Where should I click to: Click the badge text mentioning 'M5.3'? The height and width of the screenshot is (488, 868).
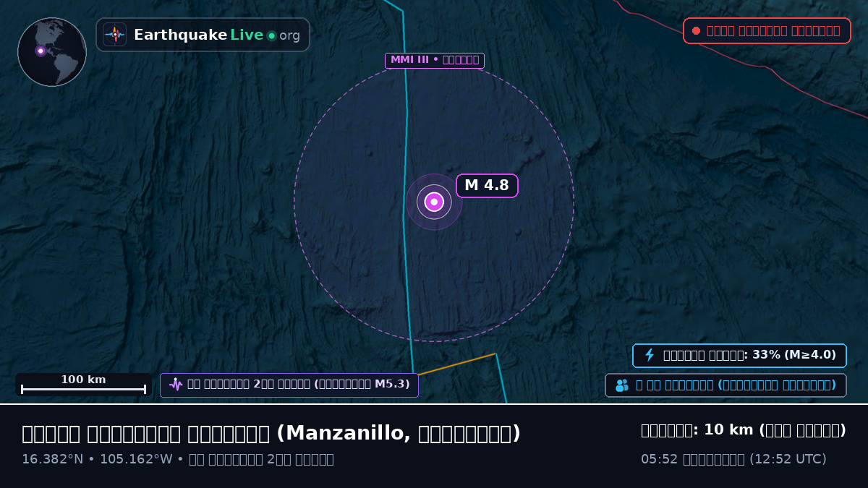point(299,385)
